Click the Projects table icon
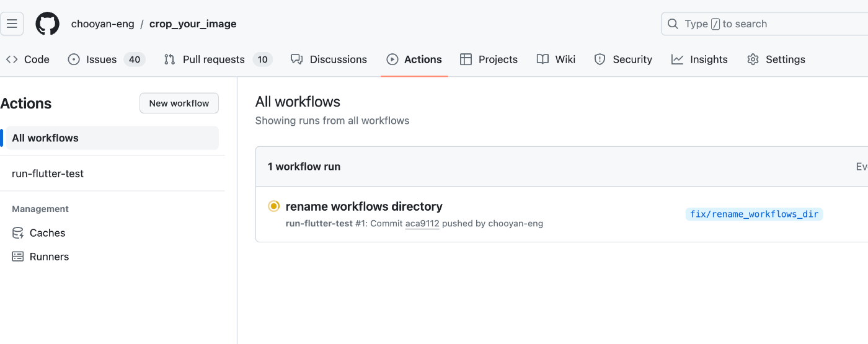The height and width of the screenshot is (344, 868). click(466, 60)
